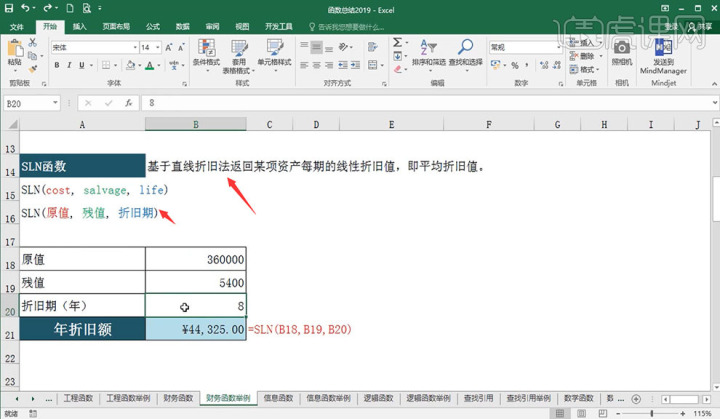This screenshot has width=720, height=419.
Task: Switch to the Insert ribbon tab
Action: pos(79,27)
